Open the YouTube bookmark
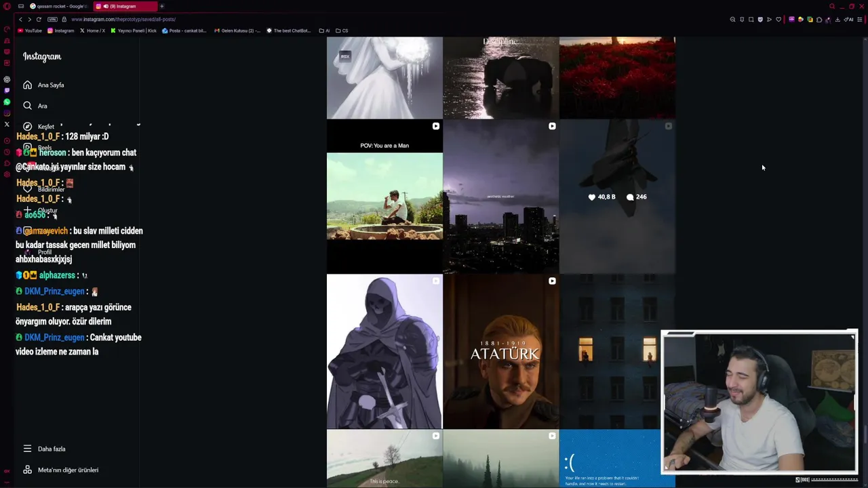868x488 pixels. coord(30,30)
